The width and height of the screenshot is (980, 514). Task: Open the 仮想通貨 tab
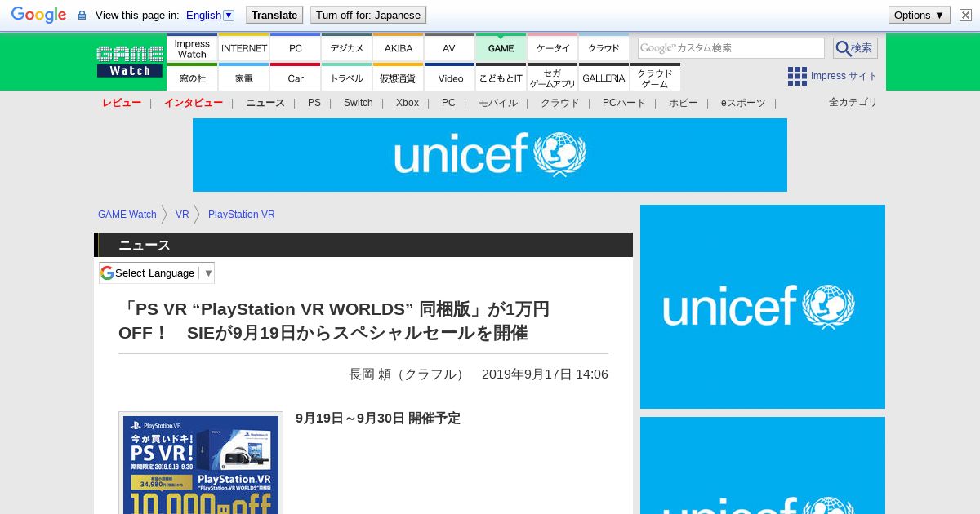398,78
